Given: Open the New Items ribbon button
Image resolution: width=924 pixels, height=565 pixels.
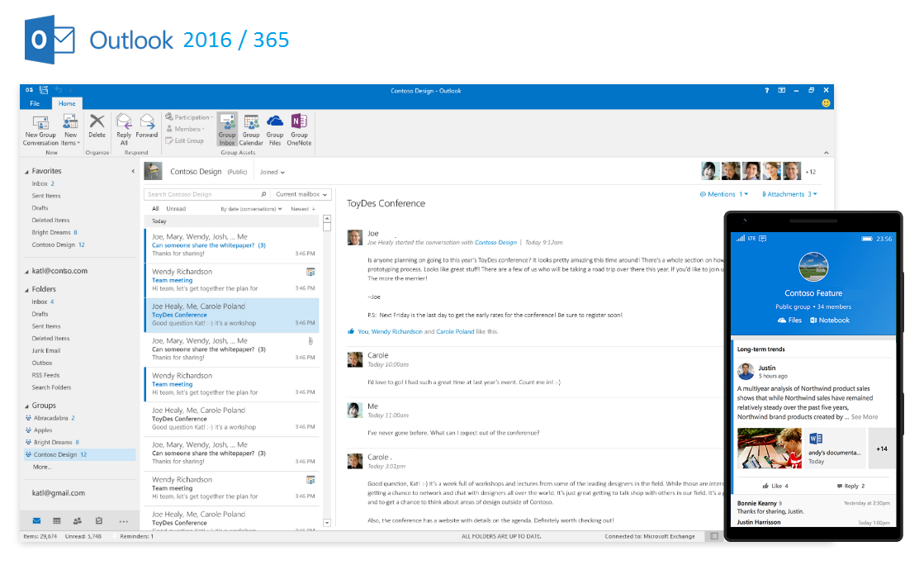Looking at the screenshot, I should [x=71, y=130].
